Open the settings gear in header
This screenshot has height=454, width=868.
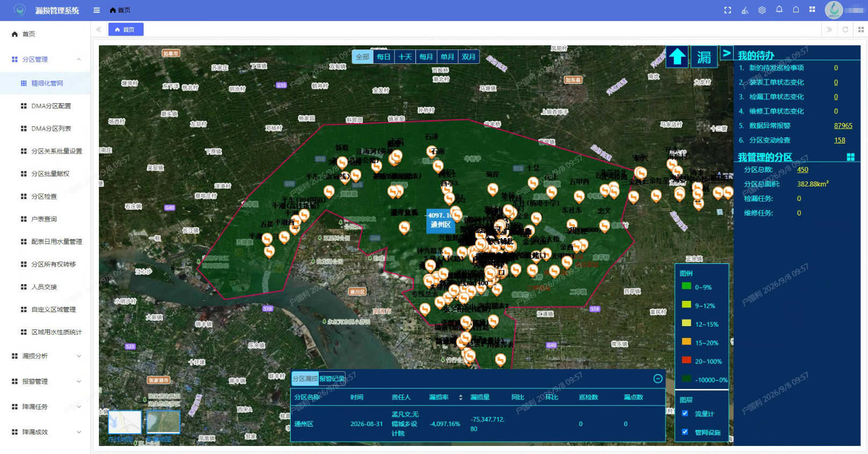762,10
